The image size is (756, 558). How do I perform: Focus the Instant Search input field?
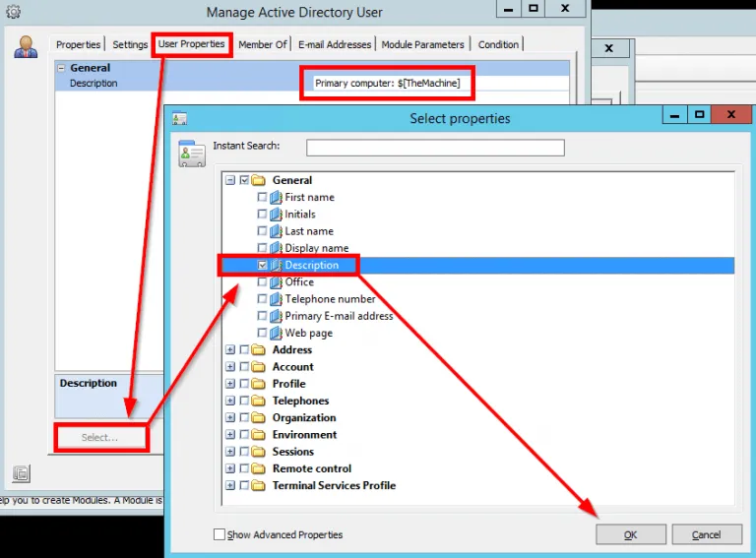(x=435, y=148)
